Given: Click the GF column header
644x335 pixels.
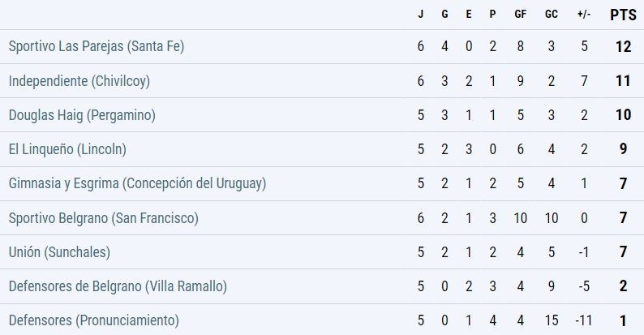Looking at the screenshot, I should tap(521, 15).
